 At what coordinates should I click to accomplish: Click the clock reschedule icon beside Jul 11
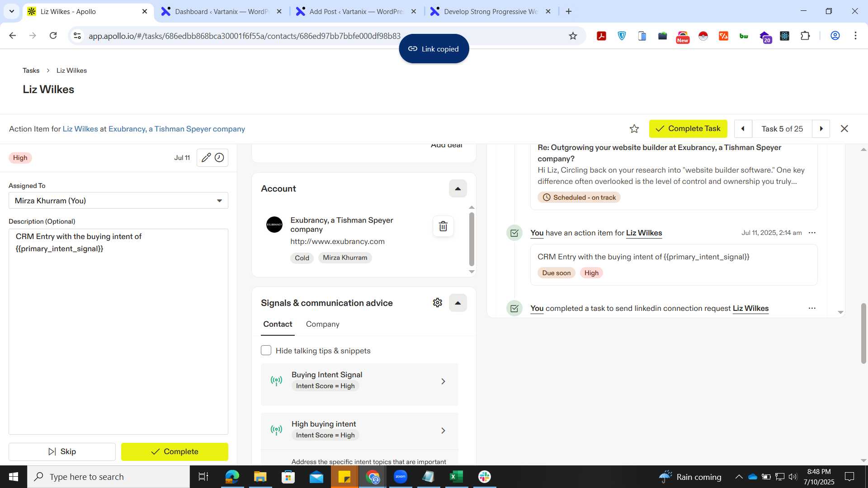[x=219, y=158]
